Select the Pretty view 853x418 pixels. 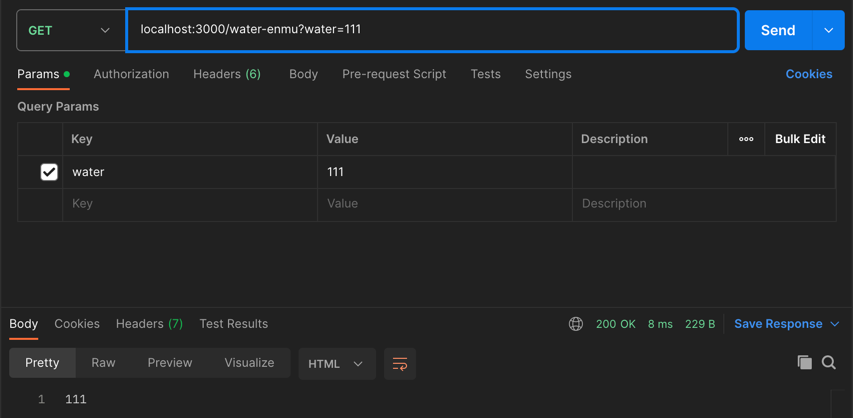click(42, 363)
